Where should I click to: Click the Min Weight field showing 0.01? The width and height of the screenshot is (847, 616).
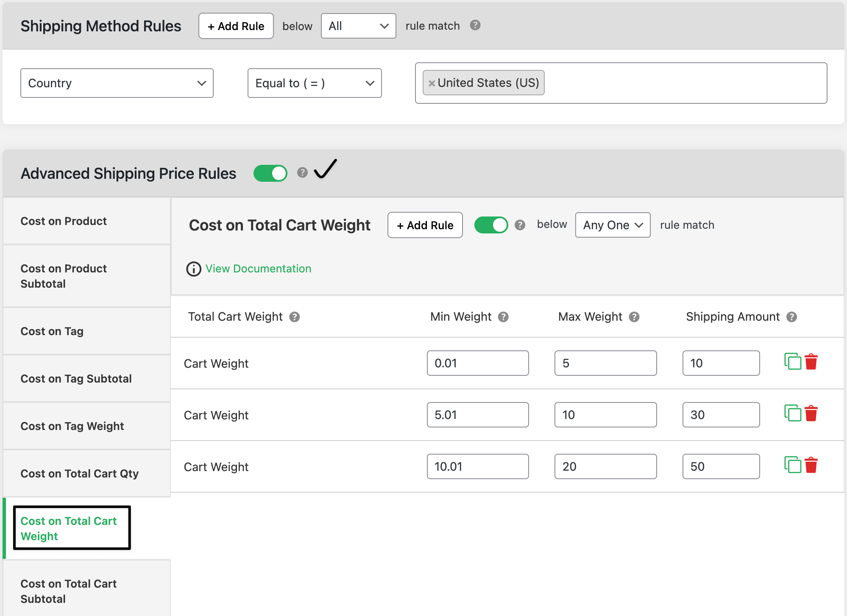(477, 363)
